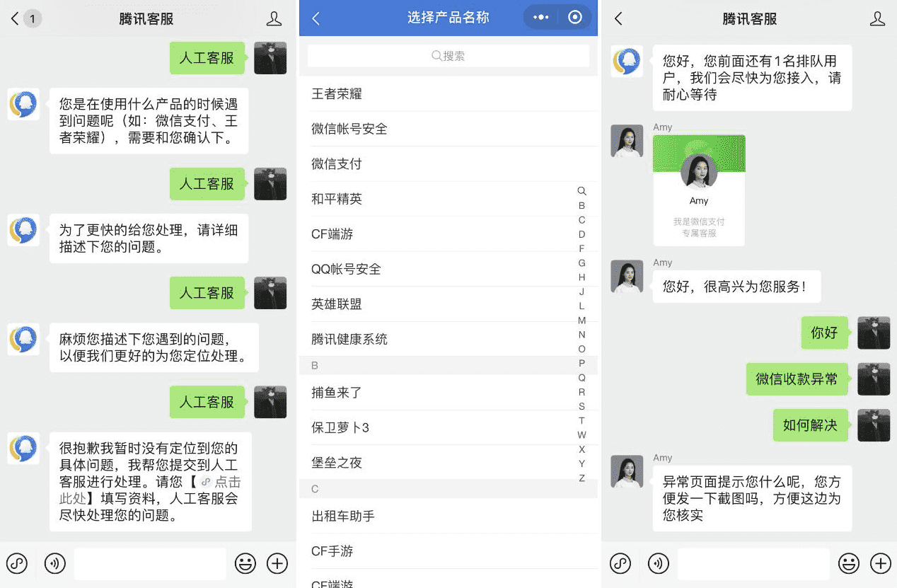Tap the service menu icon in right chat
Screen dimensions: 897x588
coord(620,563)
